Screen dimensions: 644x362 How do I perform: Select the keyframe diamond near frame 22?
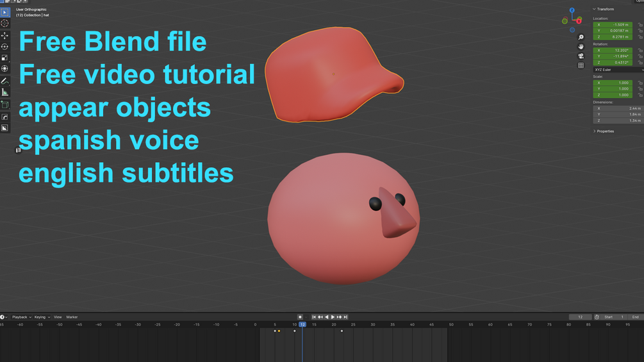tap(342, 331)
